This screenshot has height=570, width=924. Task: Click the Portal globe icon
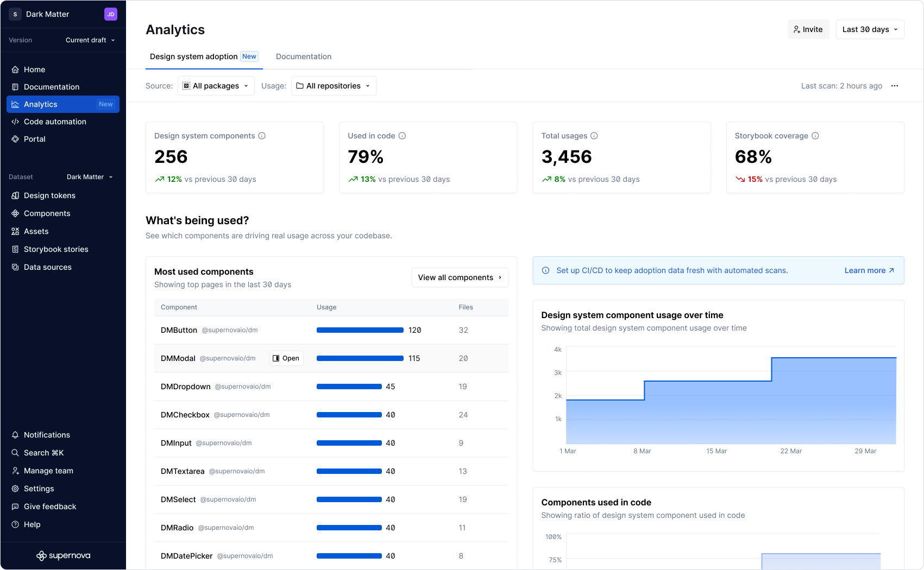pyautogui.click(x=15, y=139)
